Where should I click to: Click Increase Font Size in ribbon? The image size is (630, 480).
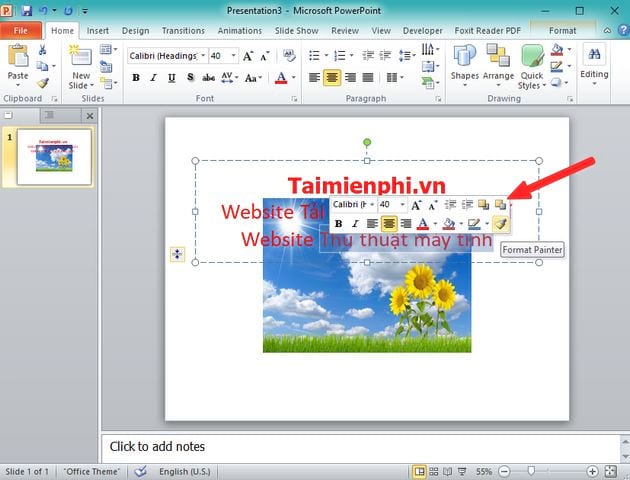click(248, 56)
